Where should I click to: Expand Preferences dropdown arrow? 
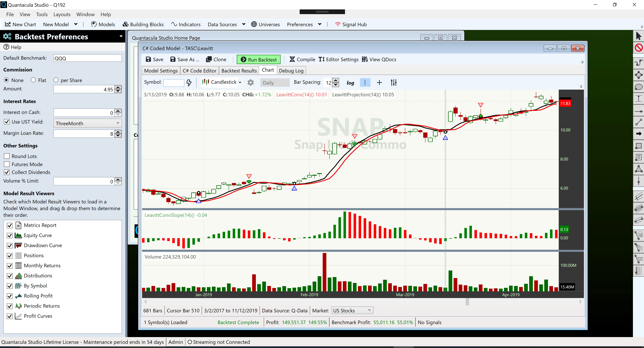pyautogui.click(x=319, y=24)
